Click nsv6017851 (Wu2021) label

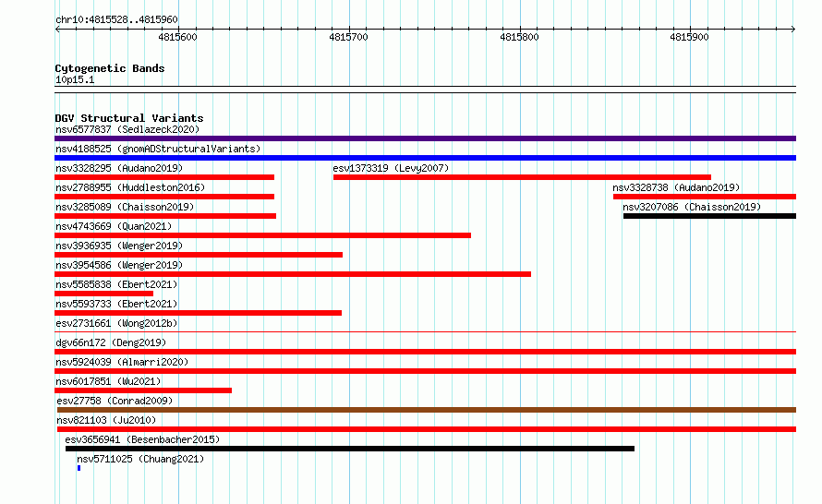108,381
